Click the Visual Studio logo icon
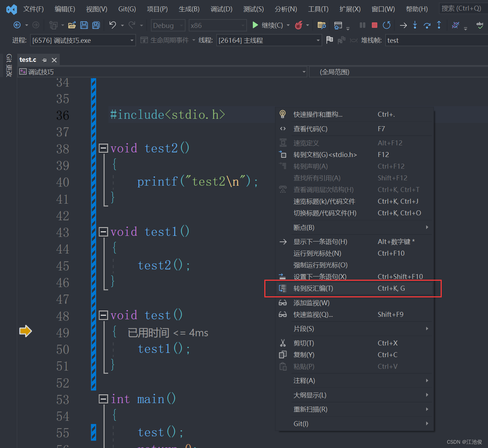This screenshot has width=488, height=448. pyautogui.click(x=12, y=9)
